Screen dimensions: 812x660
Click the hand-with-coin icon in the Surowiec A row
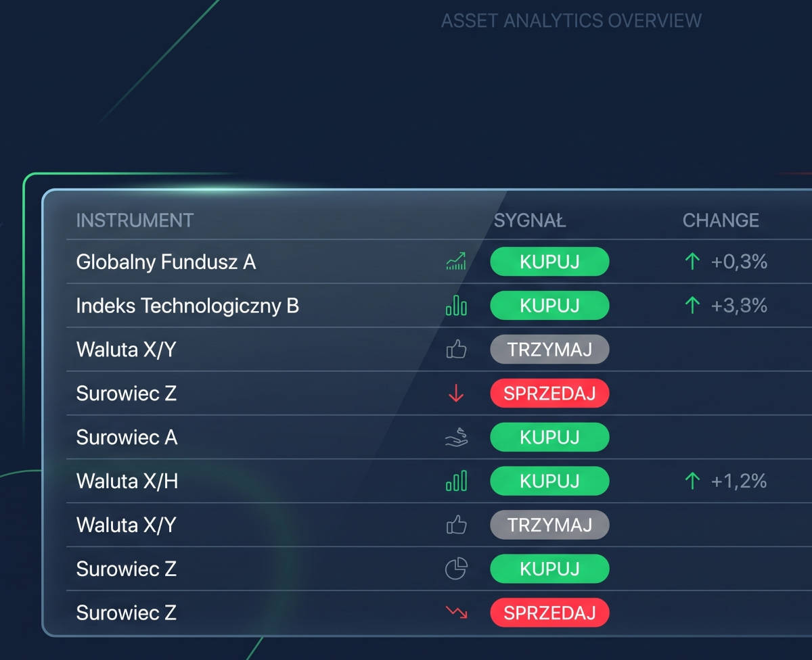pos(456,438)
